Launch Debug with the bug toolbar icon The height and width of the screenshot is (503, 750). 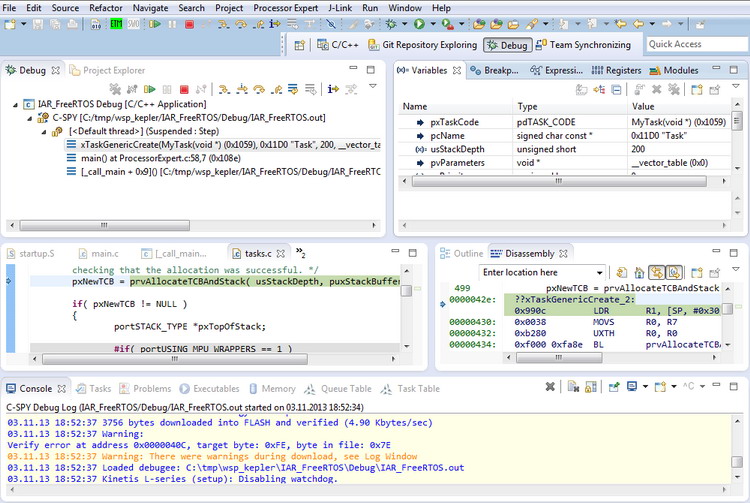point(391,24)
